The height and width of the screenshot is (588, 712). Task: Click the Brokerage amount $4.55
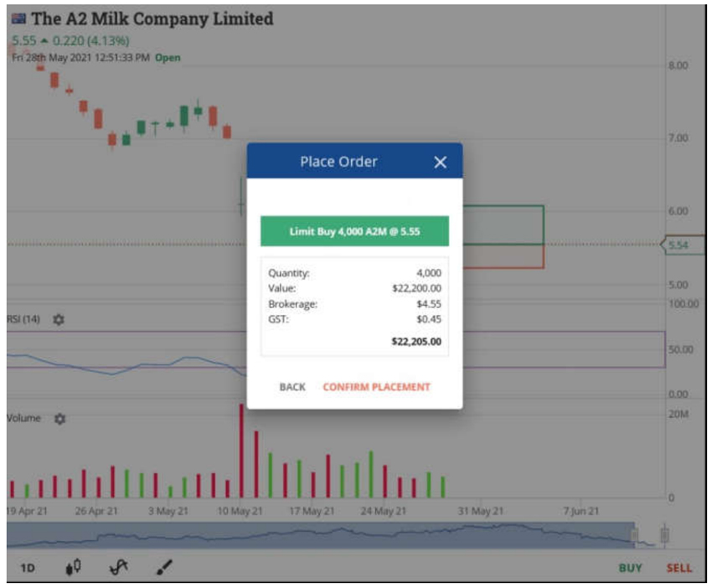point(429,304)
